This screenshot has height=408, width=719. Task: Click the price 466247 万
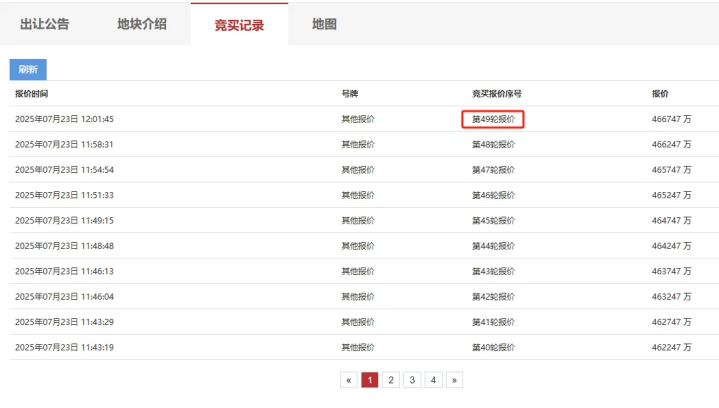(671, 144)
